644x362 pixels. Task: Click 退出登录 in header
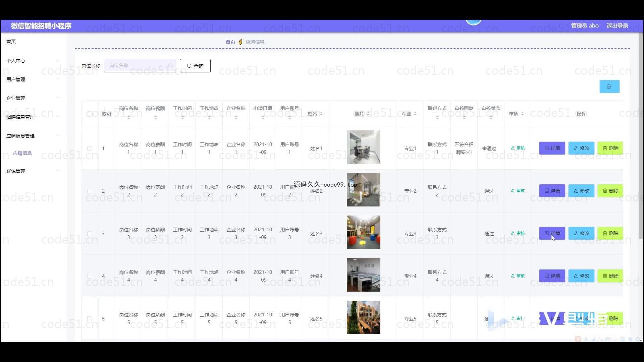point(617,26)
